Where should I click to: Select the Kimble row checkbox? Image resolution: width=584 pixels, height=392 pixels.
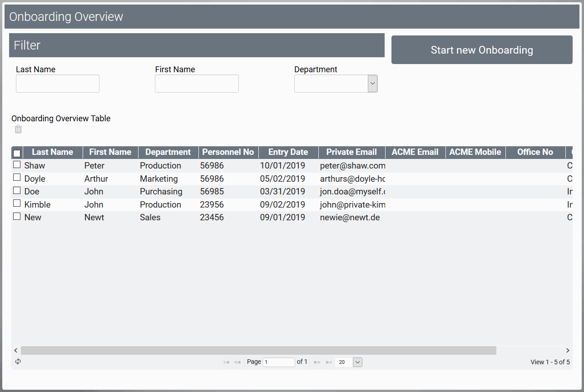tap(17, 203)
